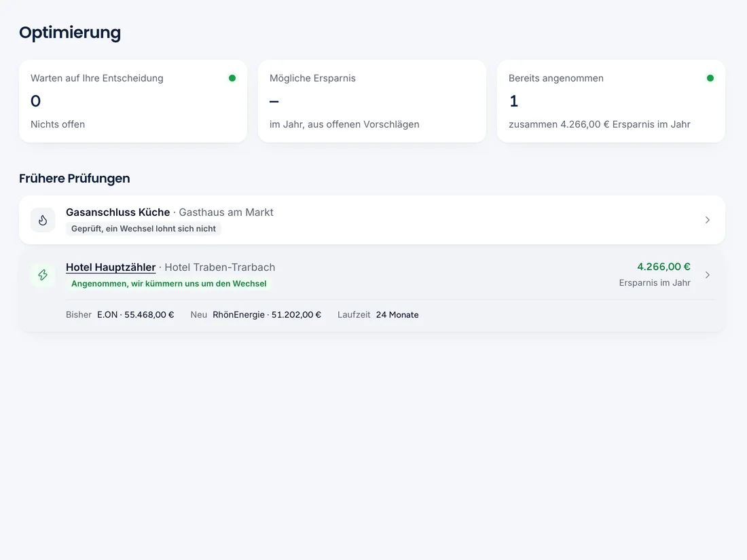The height and width of the screenshot is (560, 747).
Task: Click the 'Gasthaus am Markt' location text
Action: pyautogui.click(x=226, y=212)
